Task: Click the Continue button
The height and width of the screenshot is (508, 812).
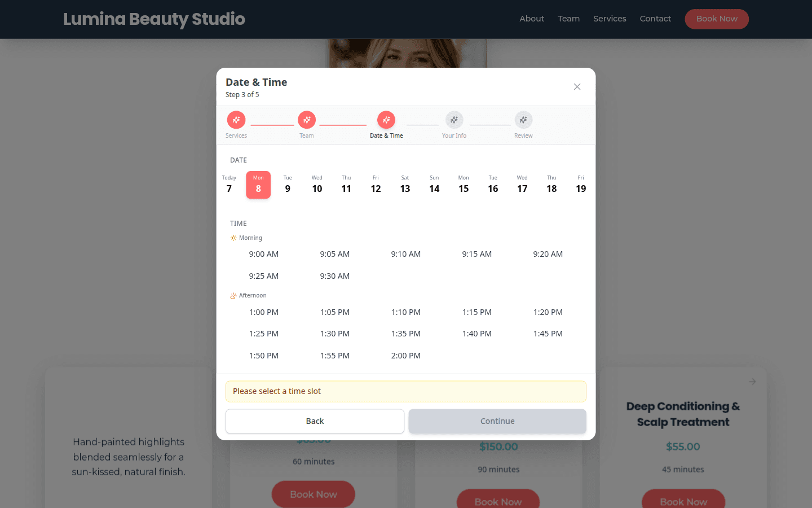Action: pos(497,421)
